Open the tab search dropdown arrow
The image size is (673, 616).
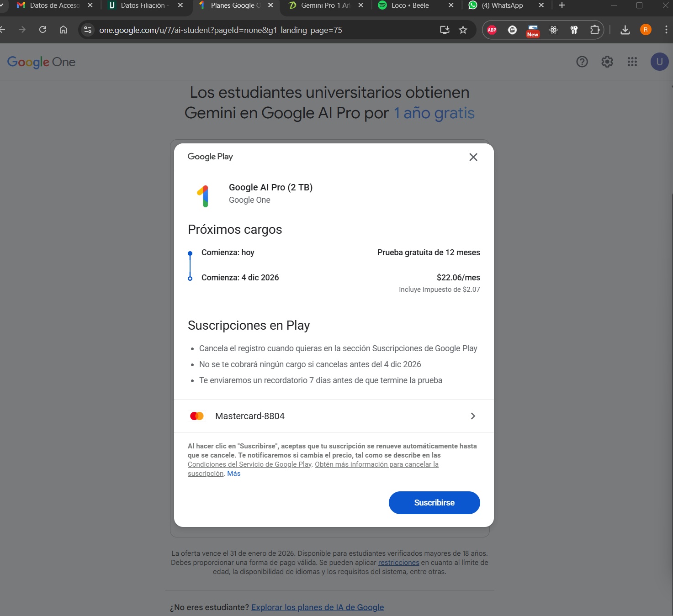(2, 5)
